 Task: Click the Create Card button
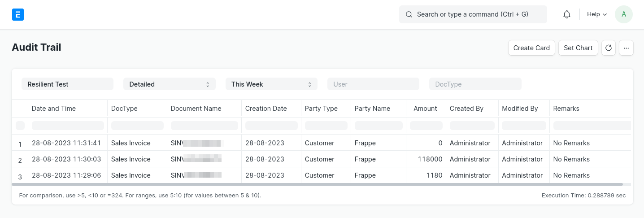531,48
